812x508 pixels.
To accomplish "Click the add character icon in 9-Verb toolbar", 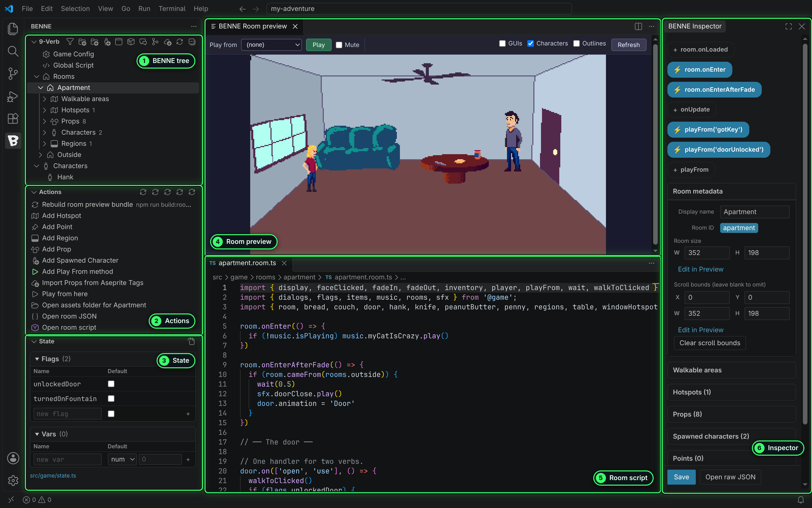I will click(x=107, y=42).
